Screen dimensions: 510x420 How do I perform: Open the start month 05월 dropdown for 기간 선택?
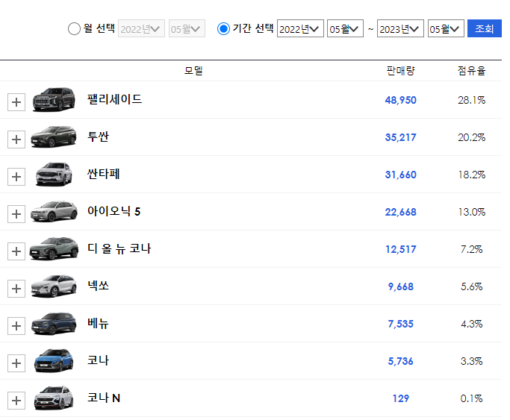(345, 28)
